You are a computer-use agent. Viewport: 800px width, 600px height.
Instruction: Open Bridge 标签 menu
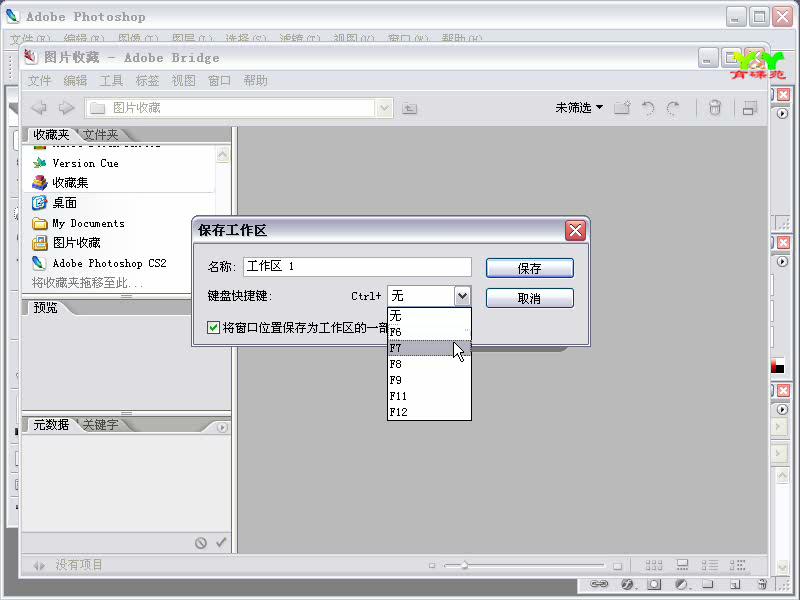[147, 81]
